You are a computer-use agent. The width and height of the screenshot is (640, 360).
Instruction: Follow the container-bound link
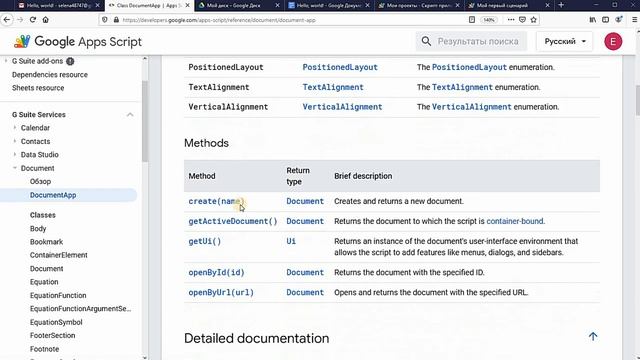pyautogui.click(x=515, y=221)
